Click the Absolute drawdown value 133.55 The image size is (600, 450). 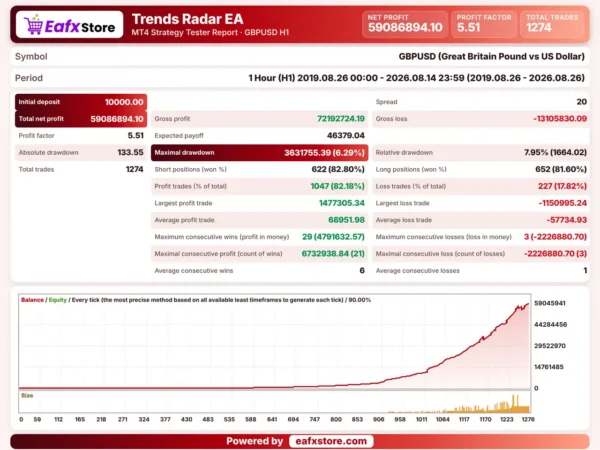pos(130,152)
